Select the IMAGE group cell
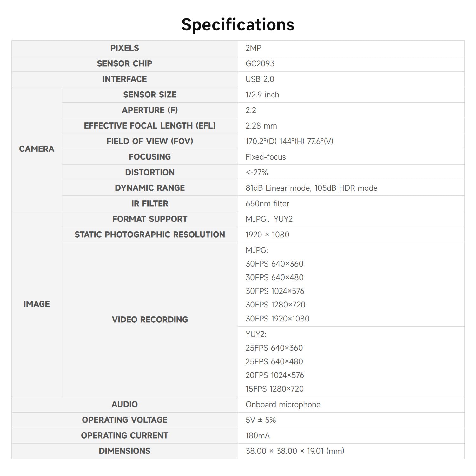This screenshot has width=476, height=476. pyautogui.click(x=36, y=304)
